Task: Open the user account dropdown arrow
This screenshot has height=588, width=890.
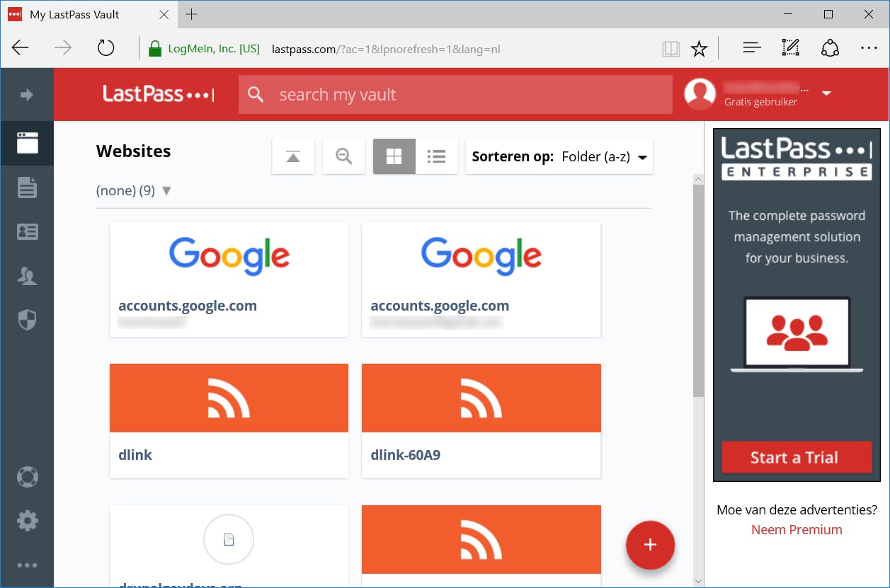Action: click(826, 93)
